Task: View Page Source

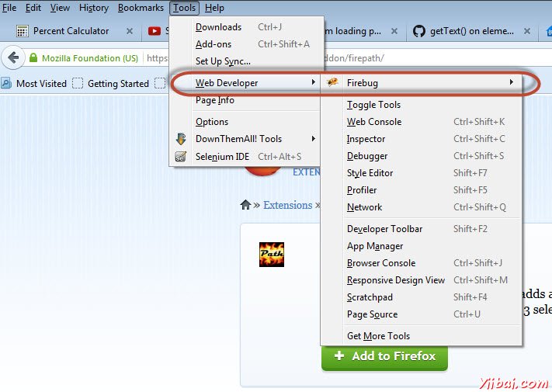Action: coord(422,314)
